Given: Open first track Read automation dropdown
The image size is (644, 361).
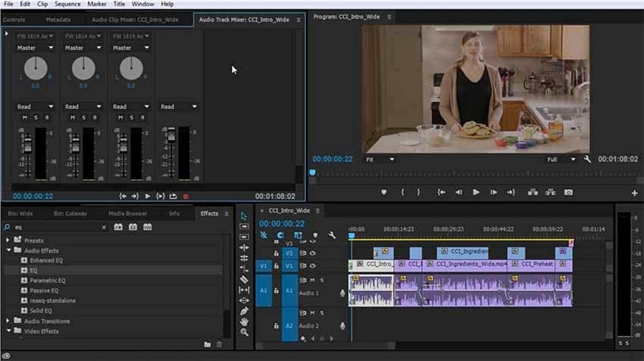Looking at the screenshot, I should tap(36, 107).
